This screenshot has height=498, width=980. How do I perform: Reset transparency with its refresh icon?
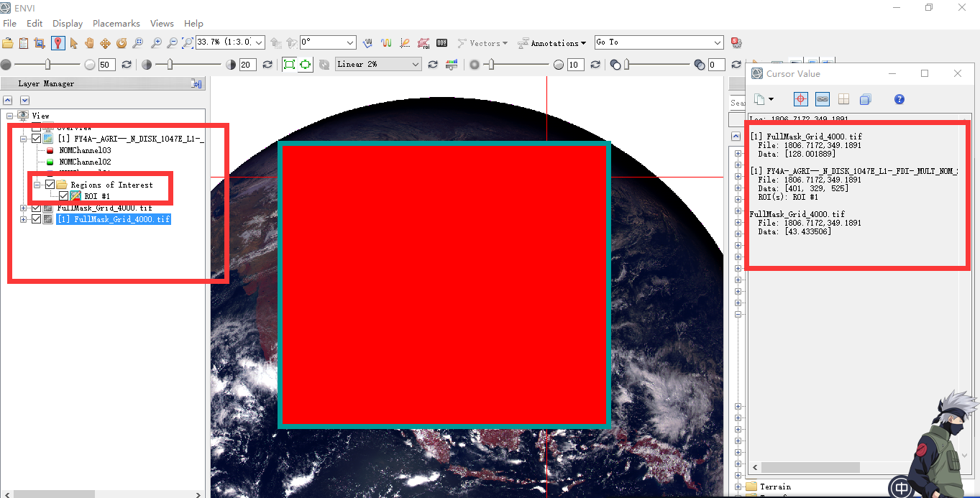735,65
